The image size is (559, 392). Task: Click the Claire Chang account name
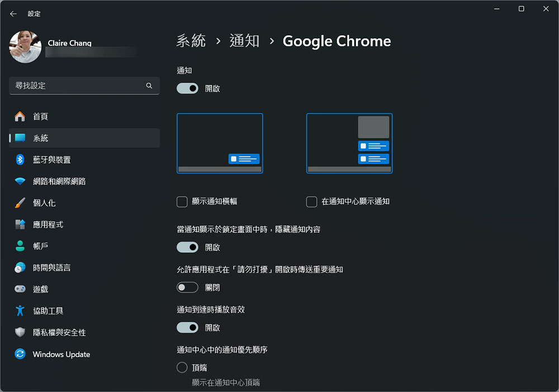69,43
